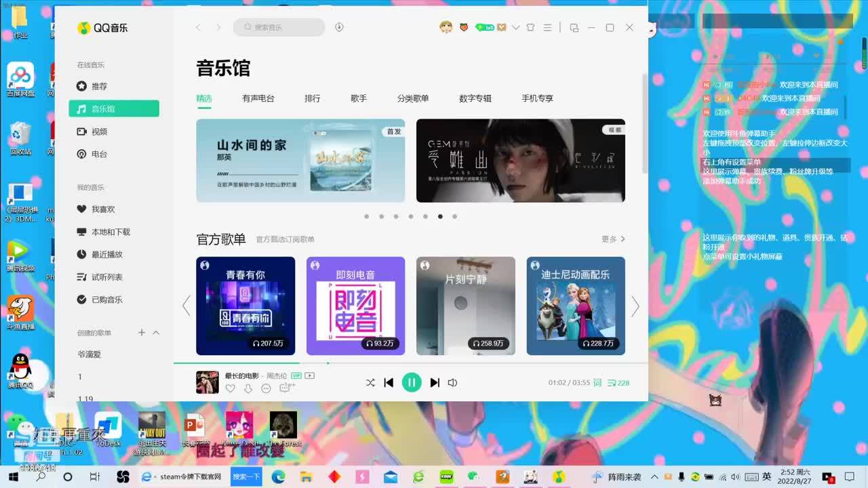The height and width of the screenshot is (488, 868).
Task: Click 更多 link for official playlists
Action: (x=613, y=239)
